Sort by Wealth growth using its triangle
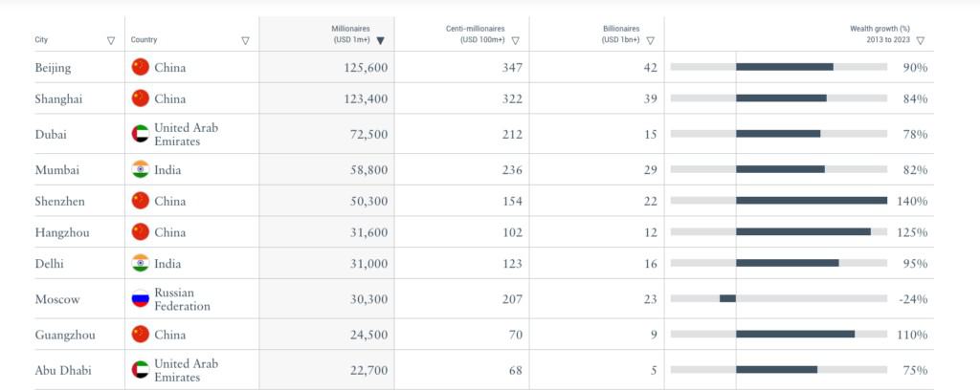This screenshot has height=391, width=980. pyautogui.click(x=920, y=40)
